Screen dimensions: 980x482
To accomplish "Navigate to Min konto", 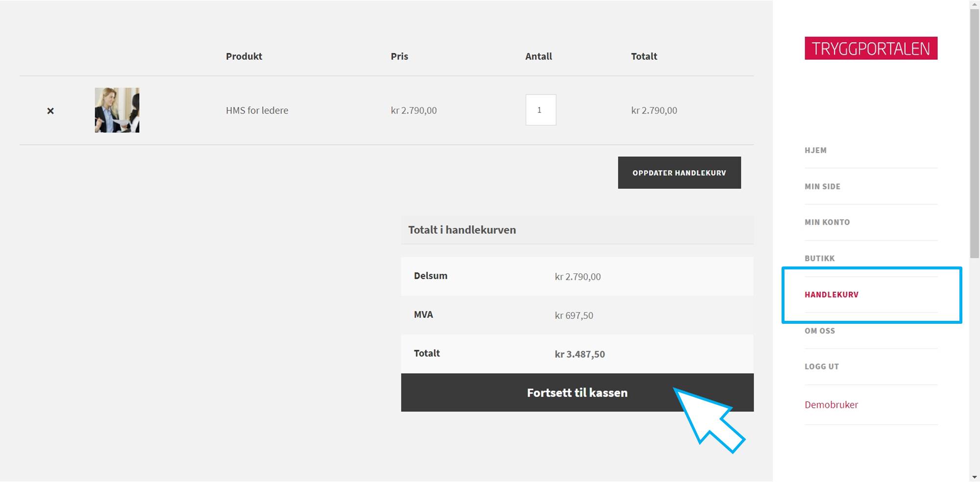I will click(x=827, y=222).
